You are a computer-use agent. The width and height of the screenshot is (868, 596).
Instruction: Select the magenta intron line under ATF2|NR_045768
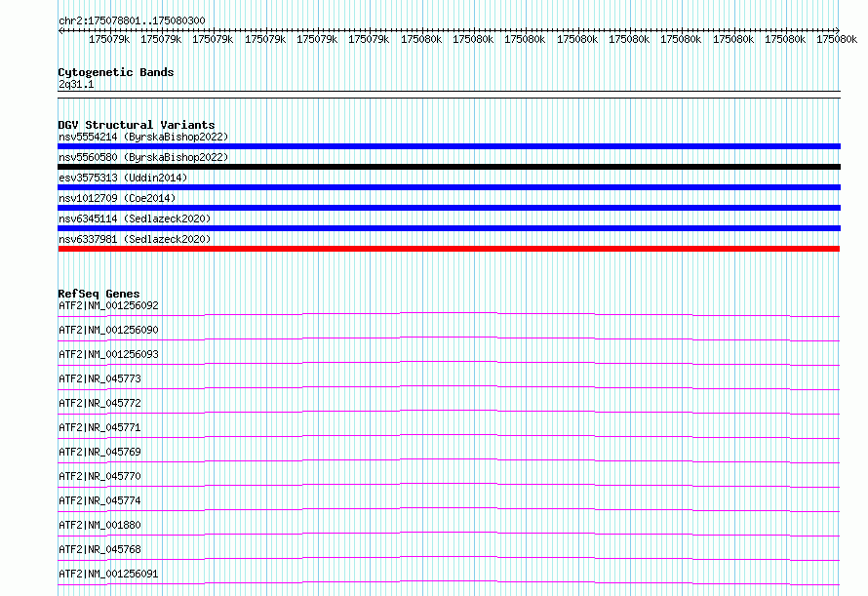point(449,558)
